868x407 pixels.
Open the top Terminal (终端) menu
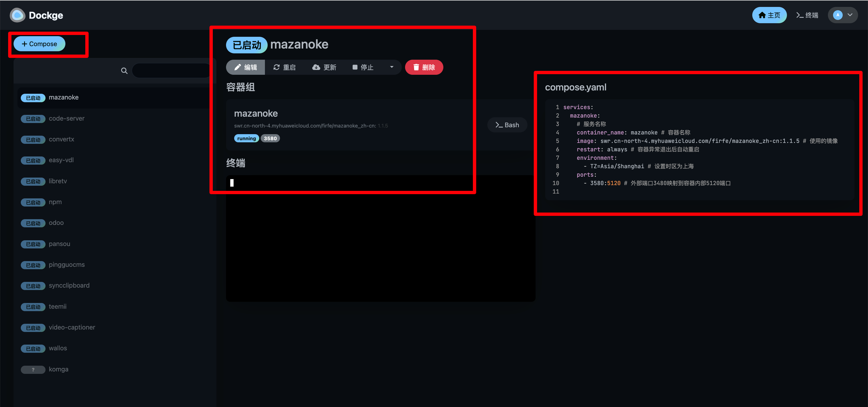[x=807, y=15]
